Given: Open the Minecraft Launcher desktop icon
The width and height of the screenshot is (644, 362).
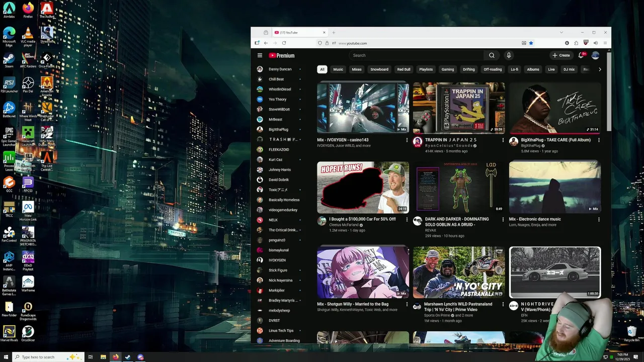Looking at the screenshot, I should pyautogui.click(x=28, y=136).
